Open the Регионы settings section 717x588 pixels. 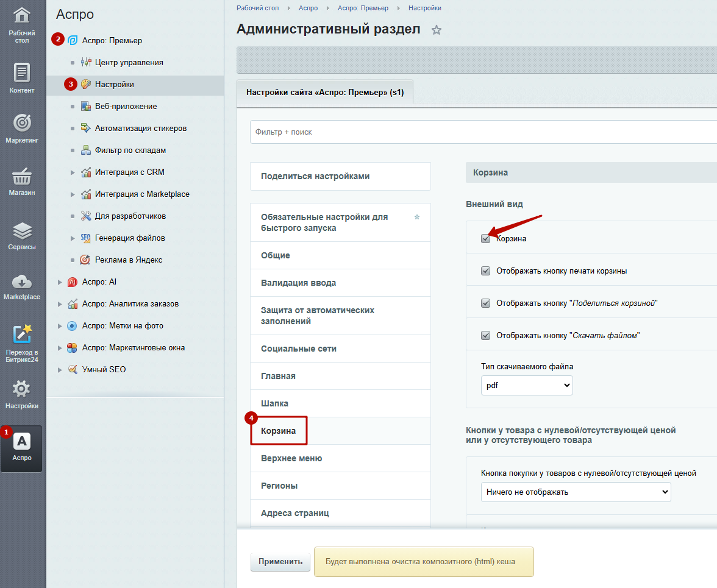(340, 486)
